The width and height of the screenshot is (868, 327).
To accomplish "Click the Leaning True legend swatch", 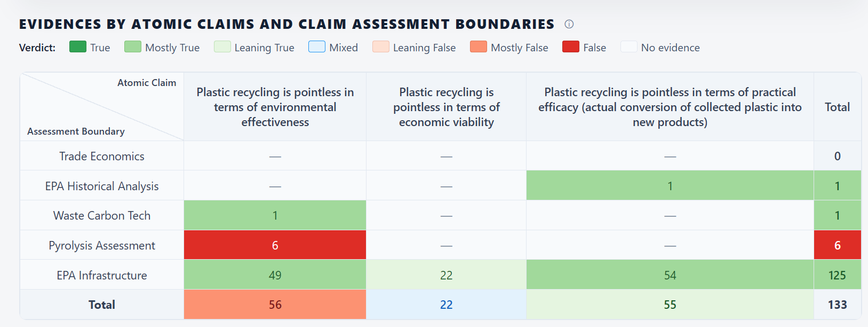I will (x=222, y=47).
